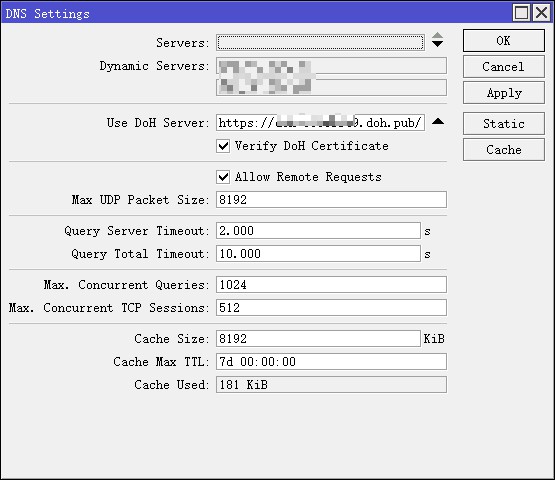This screenshot has width=555, height=480.
Task: Click the Use DoH Server URL field
Action: pos(320,123)
